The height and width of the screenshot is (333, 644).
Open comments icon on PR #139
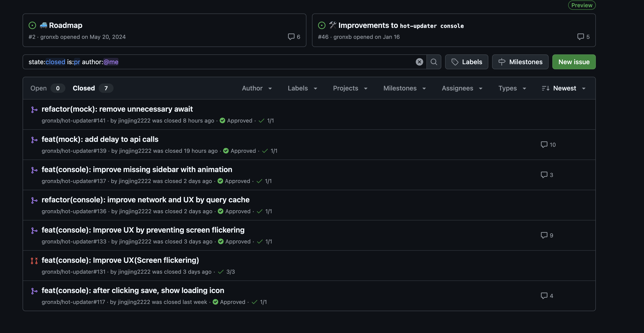544,145
